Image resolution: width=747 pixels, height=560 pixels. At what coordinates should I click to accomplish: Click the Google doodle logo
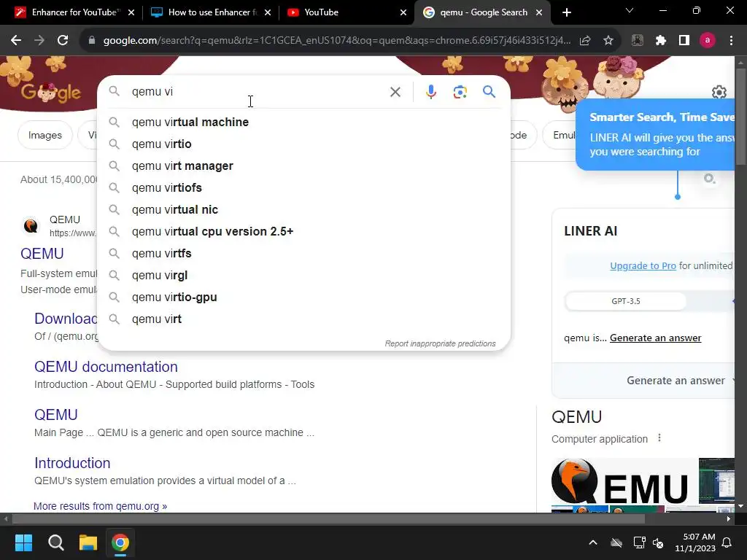tap(51, 92)
